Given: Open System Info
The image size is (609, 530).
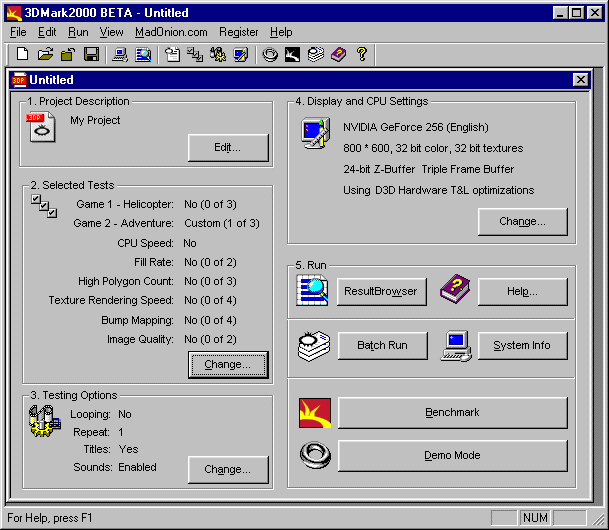Looking at the screenshot, I should (x=522, y=345).
